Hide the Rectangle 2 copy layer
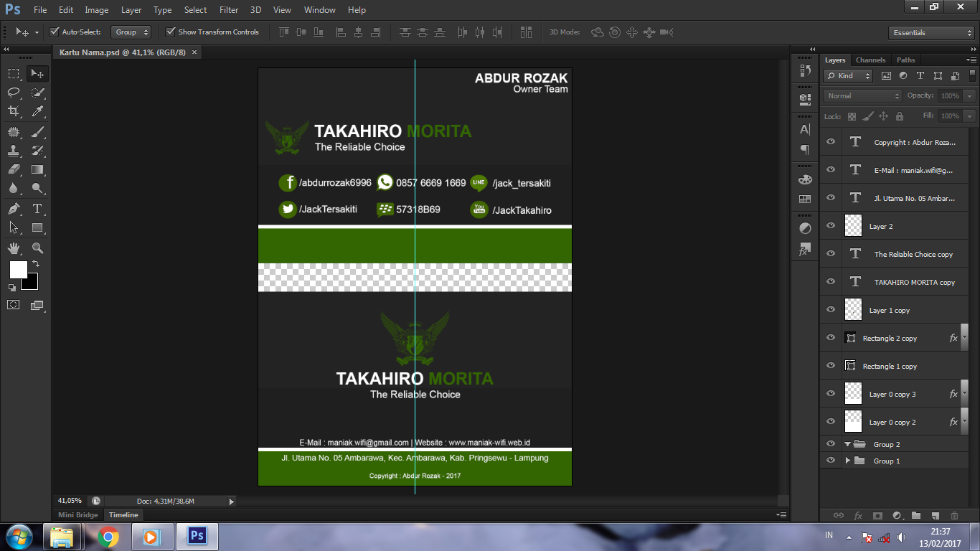Viewport: 980px width, 551px height. pos(831,338)
